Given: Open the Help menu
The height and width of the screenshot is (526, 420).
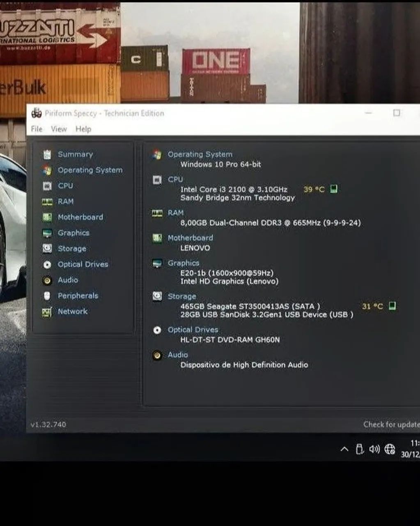Looking at the screenshot, I should [83, 129].
